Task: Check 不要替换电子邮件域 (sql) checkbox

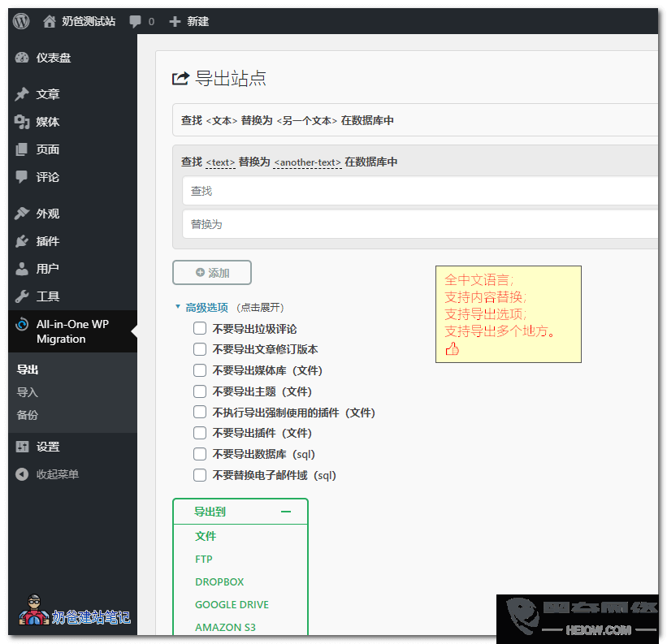Action: click(x=200, y=475)
